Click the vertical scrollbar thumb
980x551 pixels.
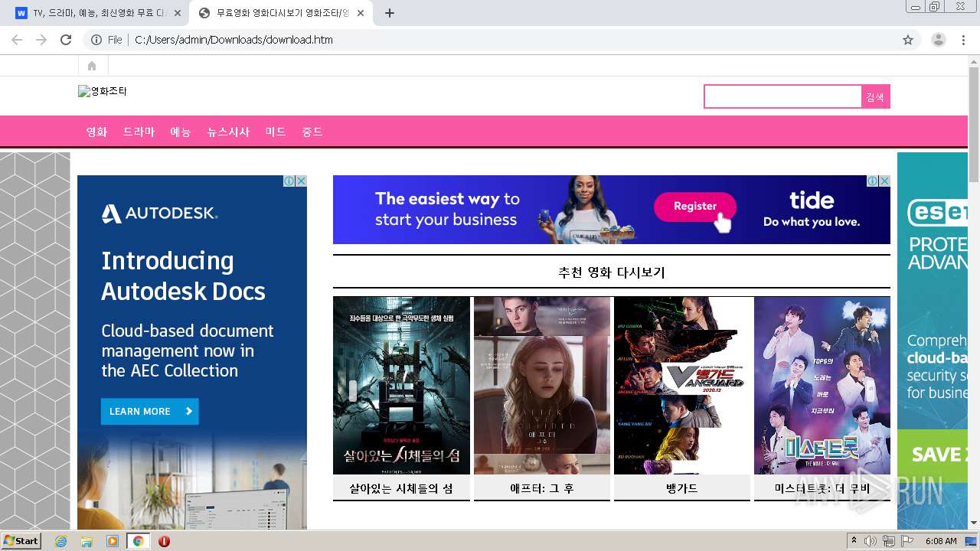pyautogui.click(x=974, y=125)
